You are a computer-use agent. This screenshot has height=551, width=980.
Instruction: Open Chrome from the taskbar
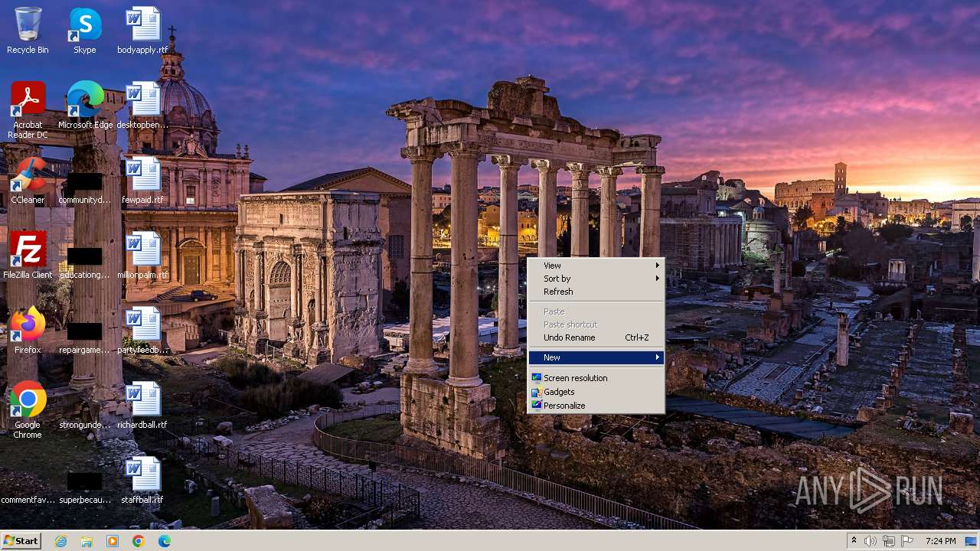click(x=139, y=541)
